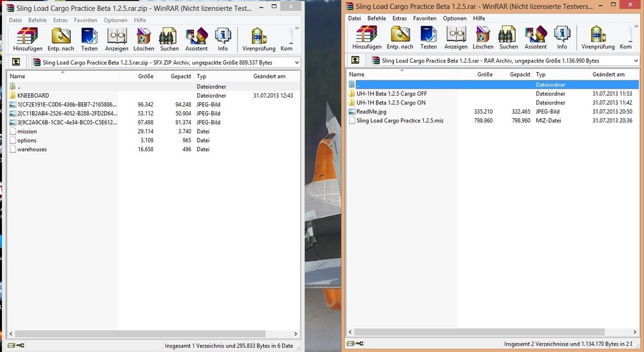Click scroll right arrow in left window

tap(296, 334)
